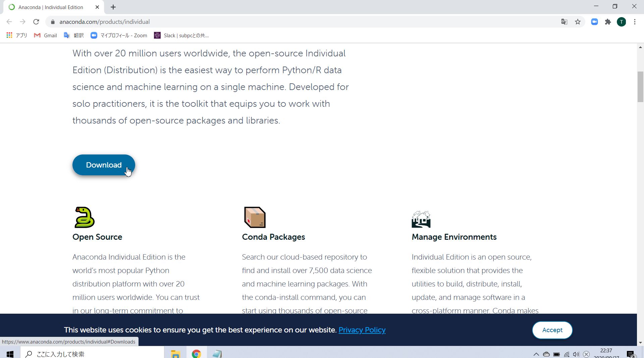Click the blue Download button
The width and height of the screenshot is (644, 358).
click(104, 165)
